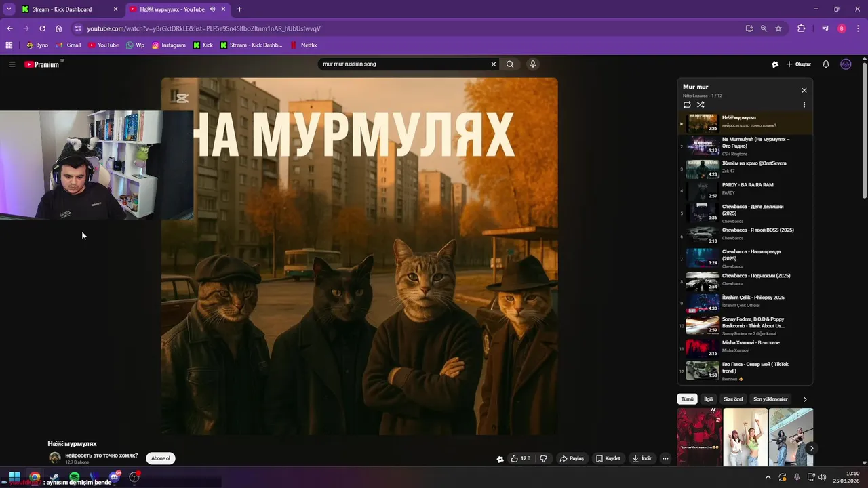Viewport: 868px width, 488px height.
Task: Open the Chrome apps grid icon
Action: [x=9, y=45]
